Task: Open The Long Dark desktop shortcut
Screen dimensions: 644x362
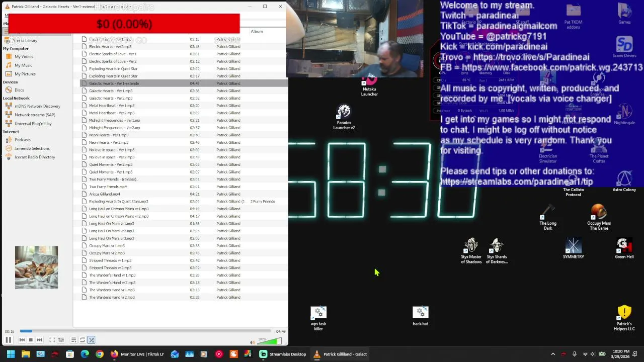Action: click(548, 217)
